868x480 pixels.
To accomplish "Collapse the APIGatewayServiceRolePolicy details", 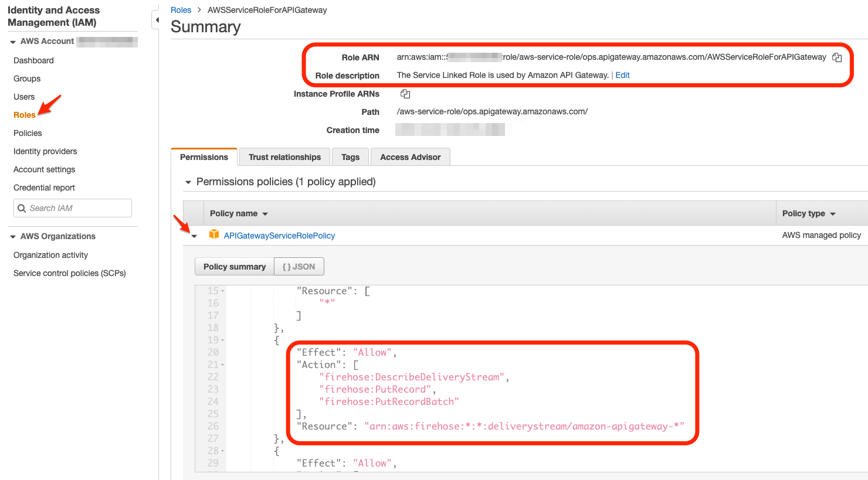I will click(x=194, y=235).
